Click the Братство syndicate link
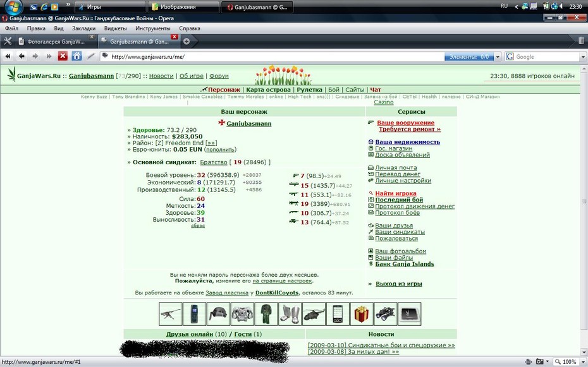 [x=213, y=162]
